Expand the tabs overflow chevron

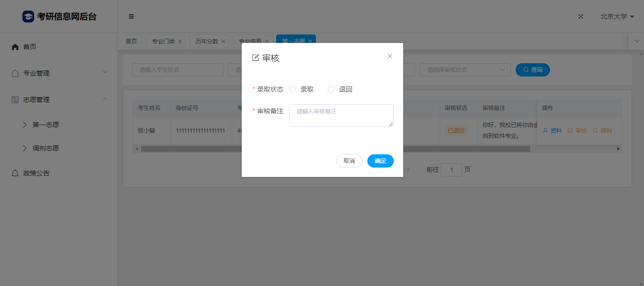[x=636, y=42]
